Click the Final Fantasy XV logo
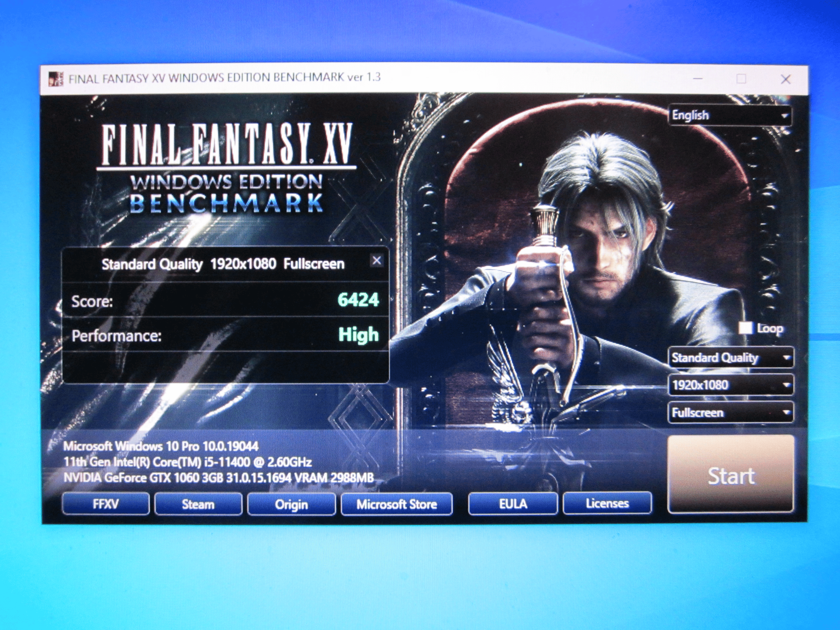Image resolution: width=840 pixels, height=630 pixels. tap(227, 144)
